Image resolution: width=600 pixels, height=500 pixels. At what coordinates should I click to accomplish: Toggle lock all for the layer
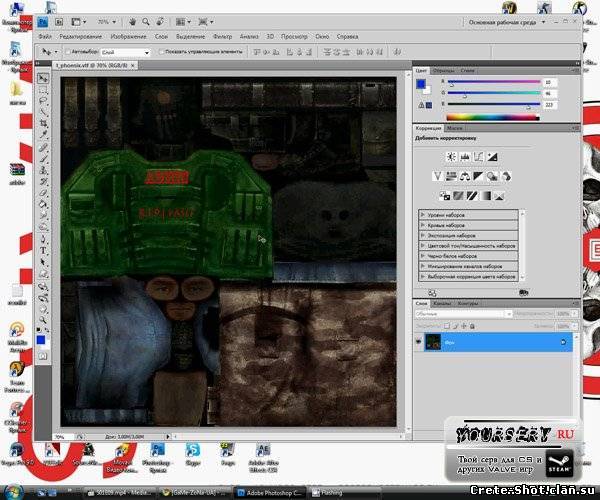click(x=472, y=326)
